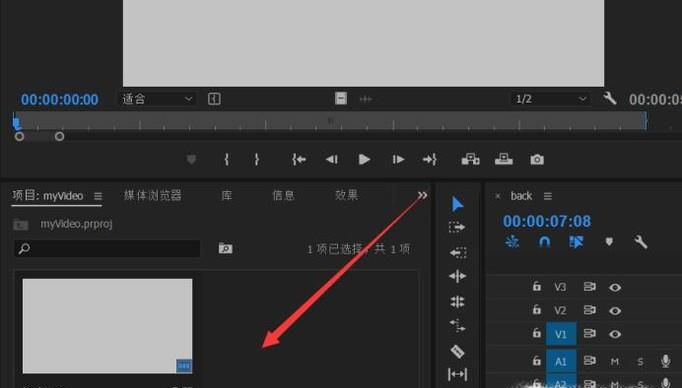This screenshot has height=388, width=682.
Task: Create new bin from search folder icon
Action: coord(225,248)
